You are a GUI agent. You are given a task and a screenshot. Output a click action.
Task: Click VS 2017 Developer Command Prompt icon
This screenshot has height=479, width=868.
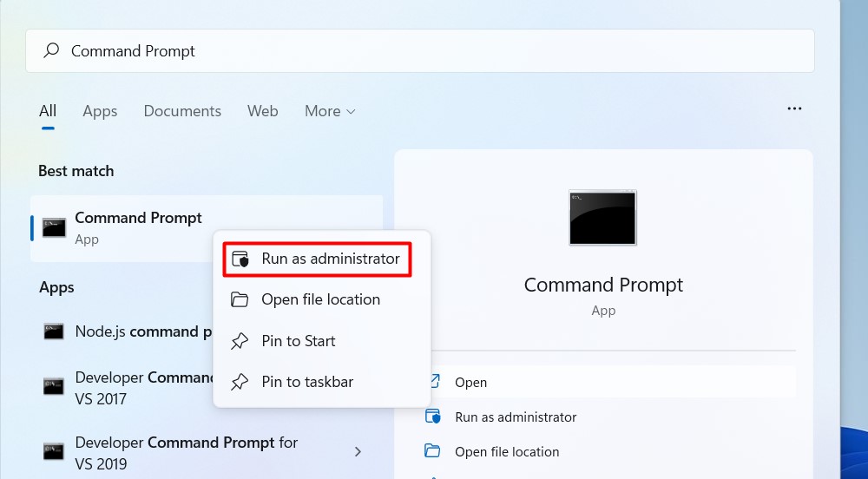[54, 386]
